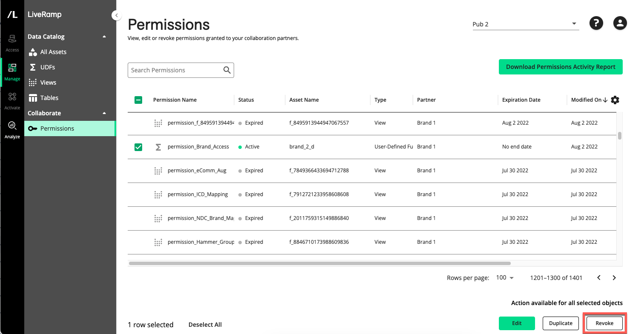Click the sigma icon for permission_Brand_Access
This screenshot has width=644, height=334.
[158, 147]
